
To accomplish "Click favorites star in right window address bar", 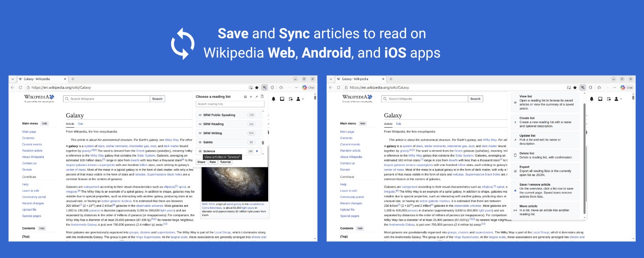I will [575, 87].
